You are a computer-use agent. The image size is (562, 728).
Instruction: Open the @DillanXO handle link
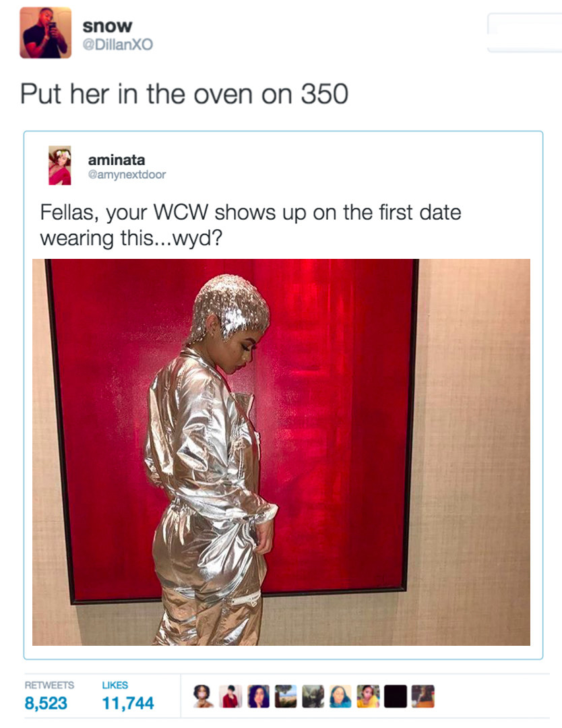point(118,44)
